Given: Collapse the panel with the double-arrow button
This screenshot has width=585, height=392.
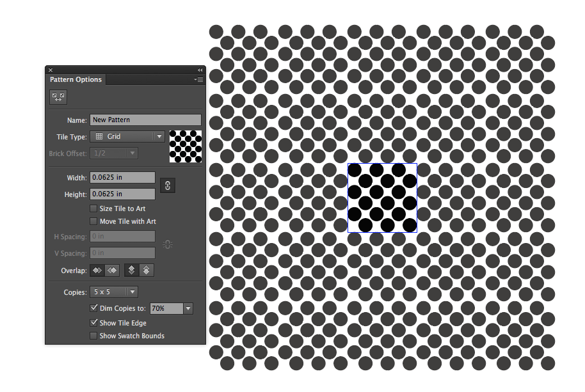Looking at the screenshot, I should tap(199, 70).
